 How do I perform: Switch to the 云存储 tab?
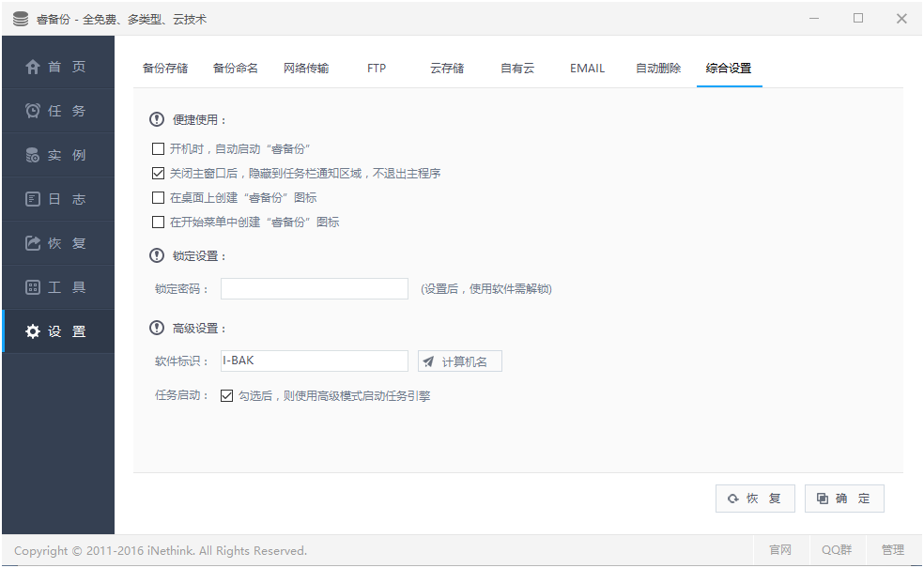[x=448, y=68]
